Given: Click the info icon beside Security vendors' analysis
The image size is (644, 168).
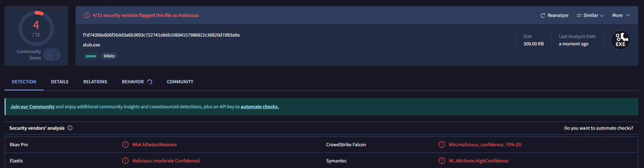Looking at the screenshot, I should [x=70, y=128].
